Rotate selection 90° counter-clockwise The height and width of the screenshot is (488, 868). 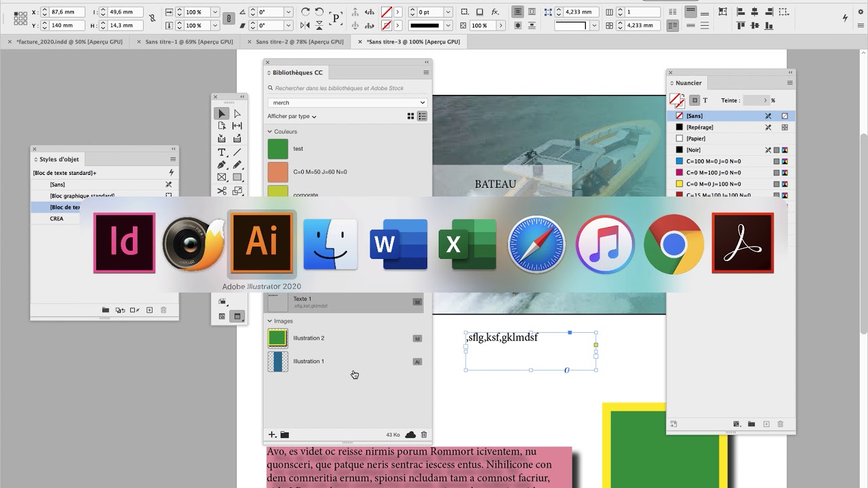coord(319,12)
